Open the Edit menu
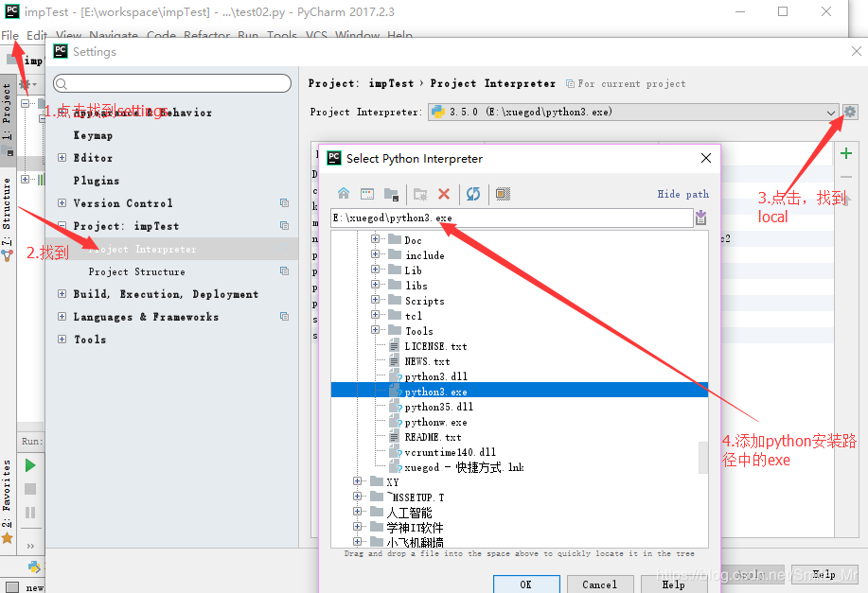 pyautogui.click(x=37, y=35)
